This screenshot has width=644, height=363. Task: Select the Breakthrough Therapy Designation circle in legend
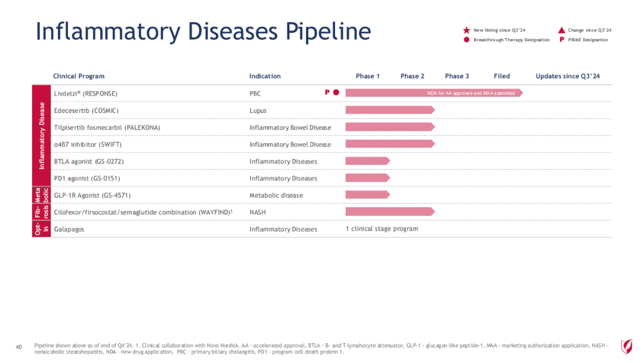point(466,40)
